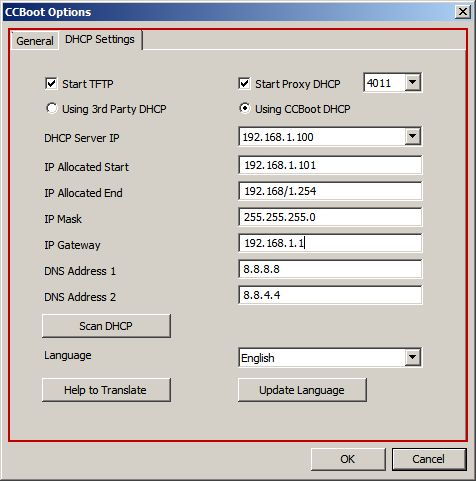Select Using 3rd Party DHCP radio option

point(52,108)
